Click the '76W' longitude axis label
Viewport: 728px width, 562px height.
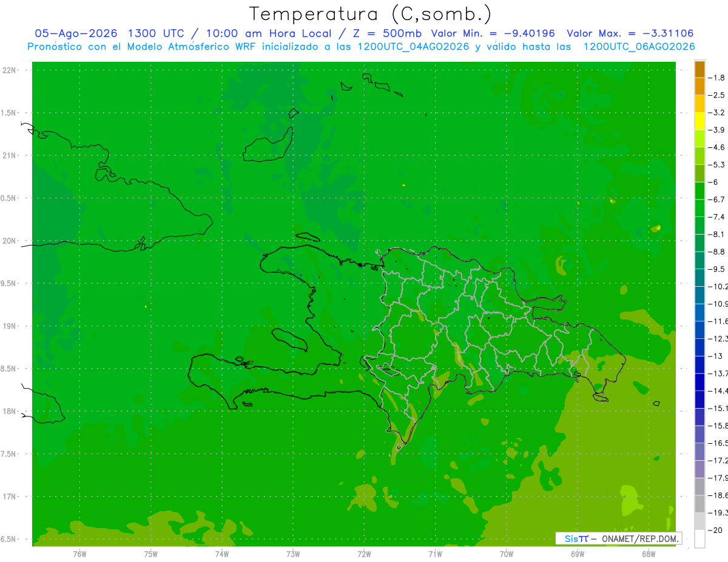click(79, 554)
